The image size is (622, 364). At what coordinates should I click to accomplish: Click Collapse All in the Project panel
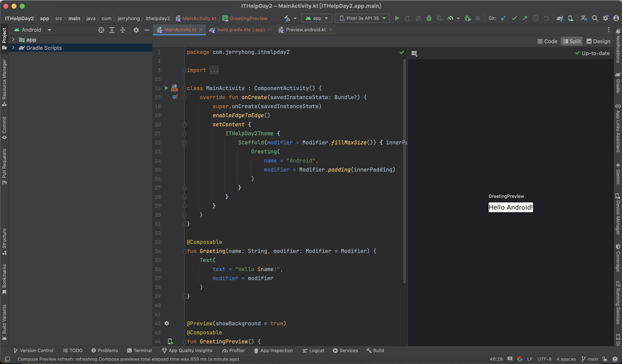(123, 30)
